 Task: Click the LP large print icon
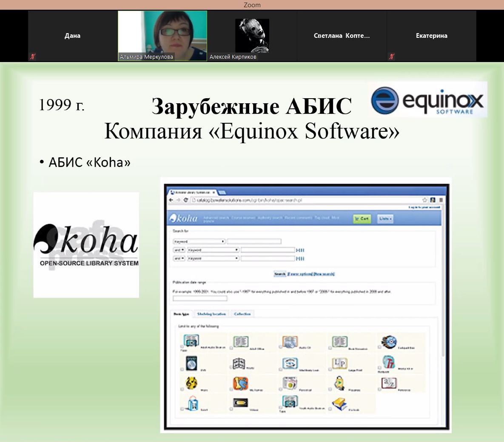339,363
